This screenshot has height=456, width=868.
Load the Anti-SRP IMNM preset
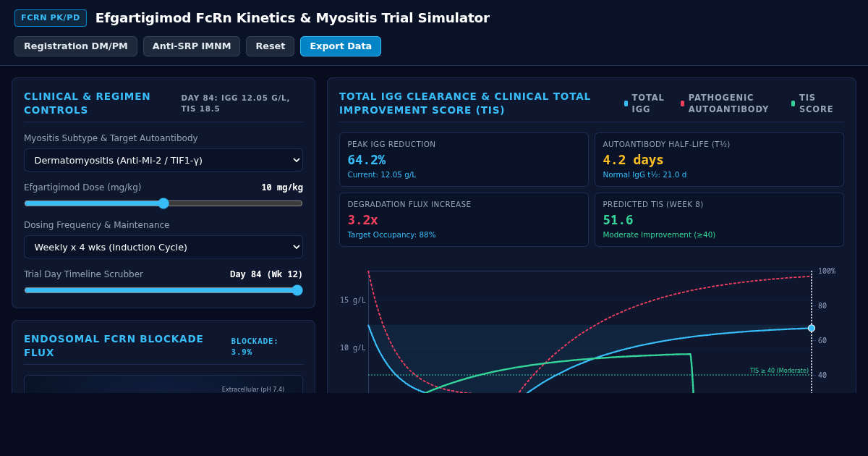(x=192, y=46)
